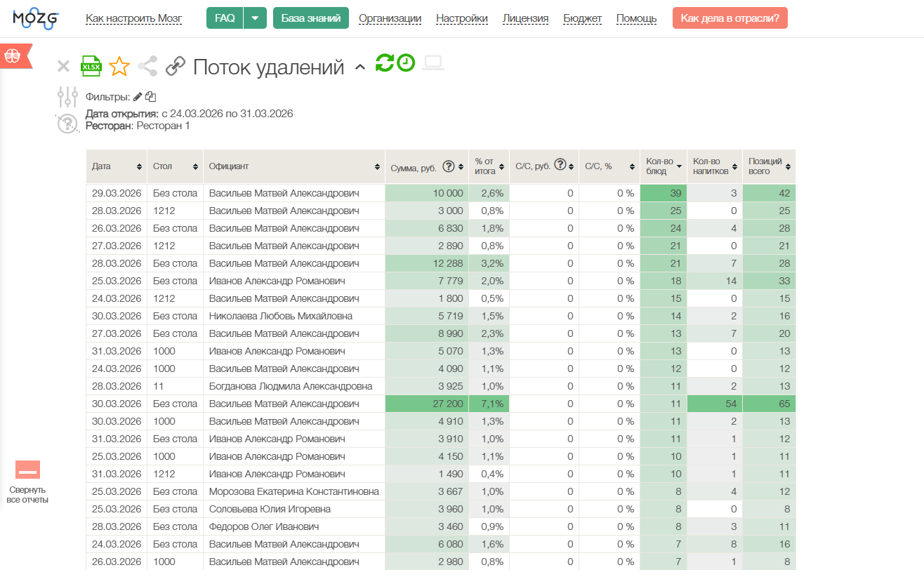Add report to favorites with star icon
Image resolution: width=924 pixels, height=577 pixels.
pos(119,67)
